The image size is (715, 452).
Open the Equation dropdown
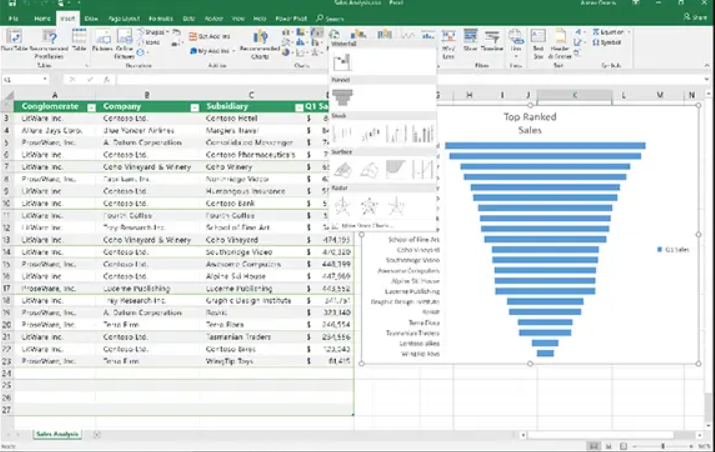click(611, 32)
